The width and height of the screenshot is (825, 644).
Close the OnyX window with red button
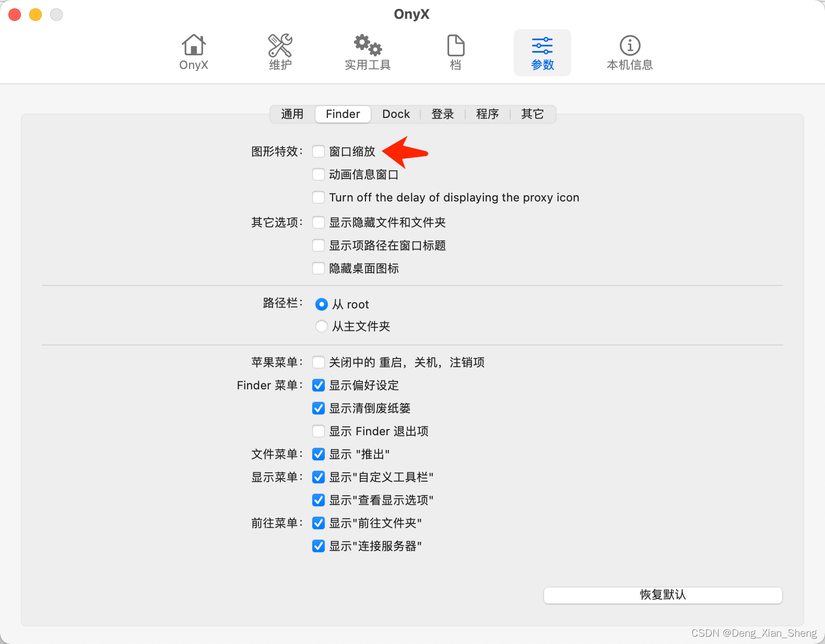15,15
